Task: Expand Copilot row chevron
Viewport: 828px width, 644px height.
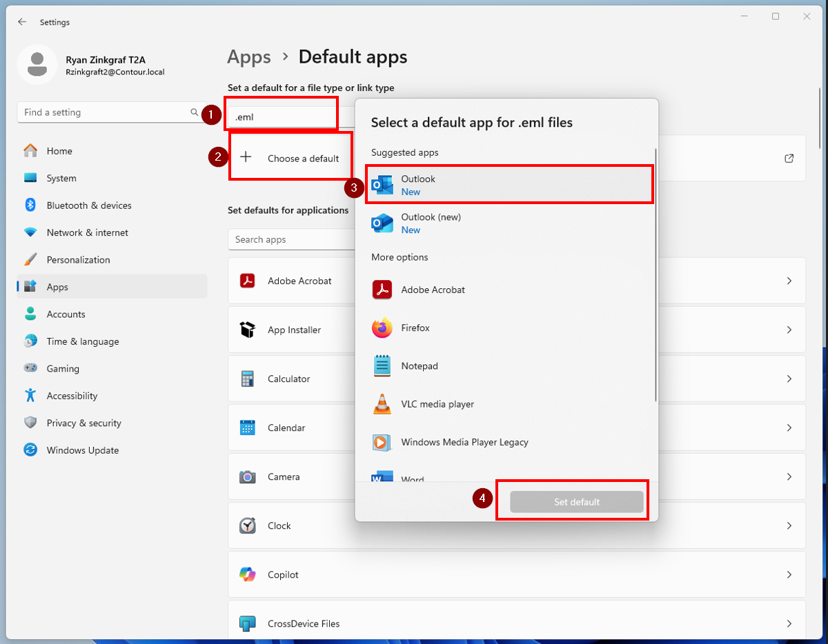Action: coord(789,575)
